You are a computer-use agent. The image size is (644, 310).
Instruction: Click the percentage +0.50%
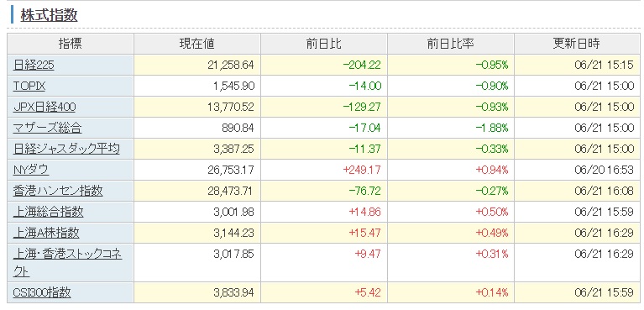point(492,212)
